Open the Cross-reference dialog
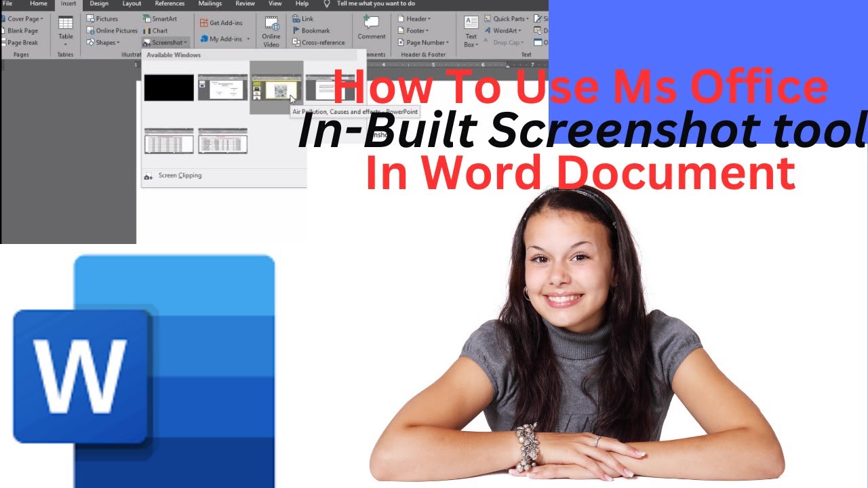This screenshot has height=488, width=868. click(319, 42)
